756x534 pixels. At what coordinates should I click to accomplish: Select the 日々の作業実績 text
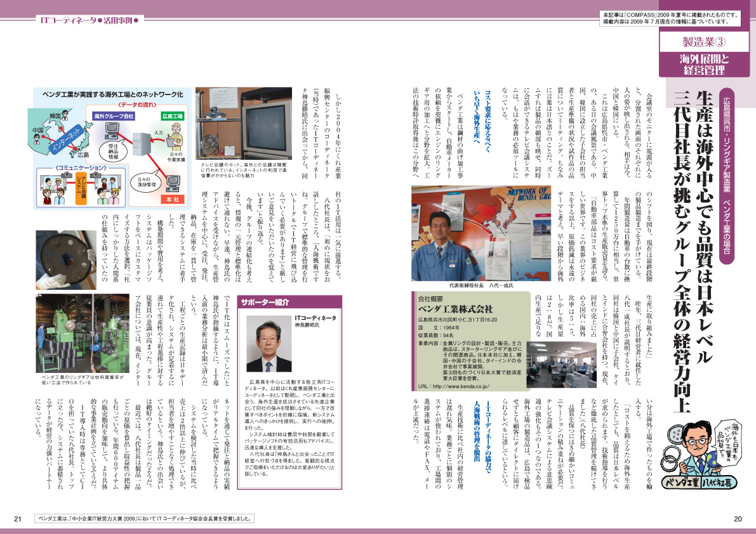coord(175,157)
